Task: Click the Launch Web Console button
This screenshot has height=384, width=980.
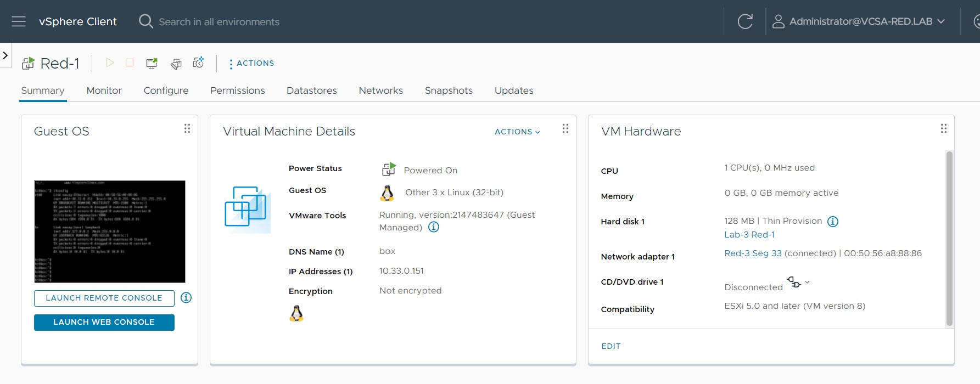Action: click(x=104, y=323)
